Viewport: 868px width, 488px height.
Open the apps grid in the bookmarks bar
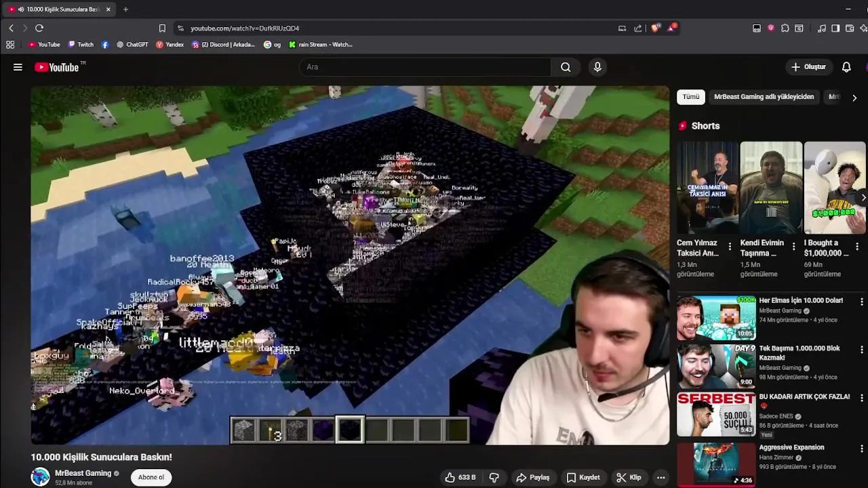[x=10, y=45]
